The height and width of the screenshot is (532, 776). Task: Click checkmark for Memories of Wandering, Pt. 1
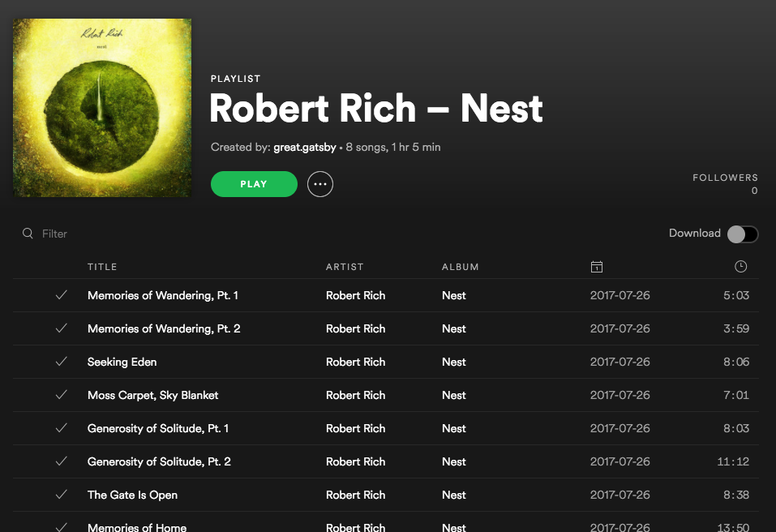[62, 295]
